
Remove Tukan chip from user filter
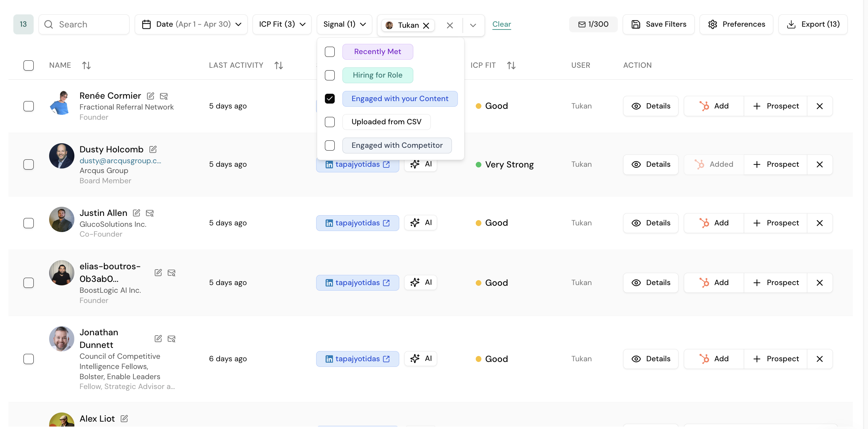(x=426, y=25)
